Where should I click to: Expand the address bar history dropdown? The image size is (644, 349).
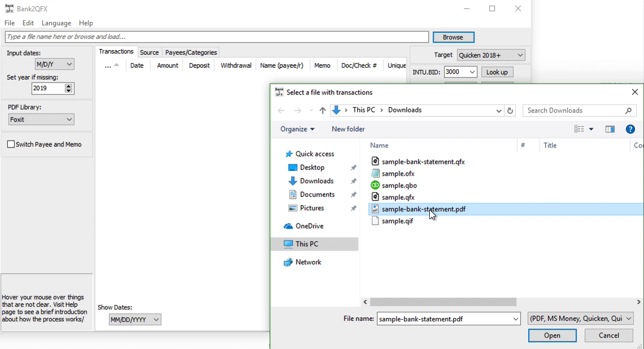pos(498,111)
